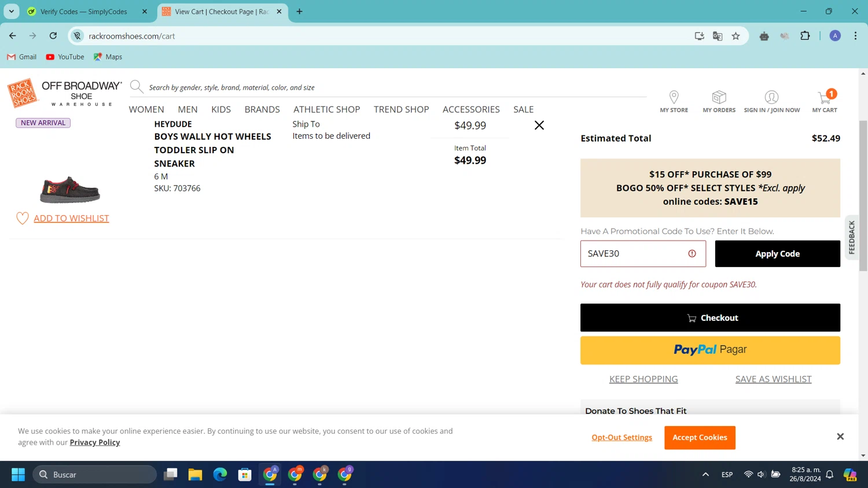Open the KIDS menu

[x=221, y=109]
